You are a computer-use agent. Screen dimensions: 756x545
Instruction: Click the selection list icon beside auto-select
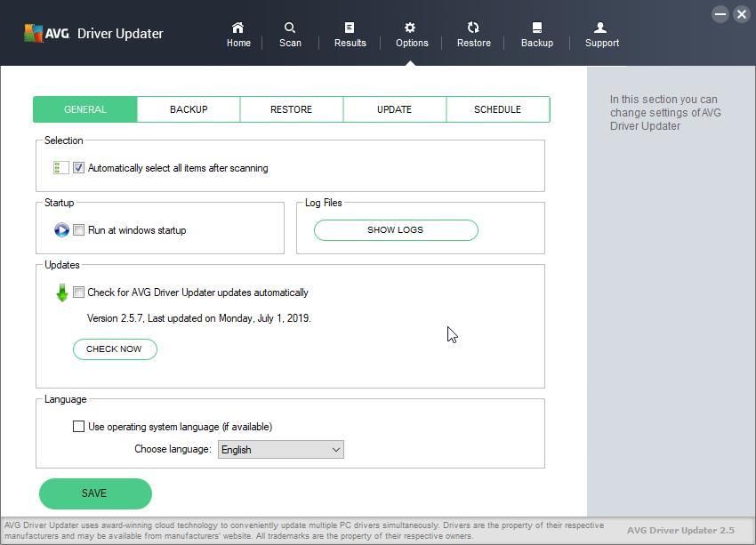[x=60, y=168]
